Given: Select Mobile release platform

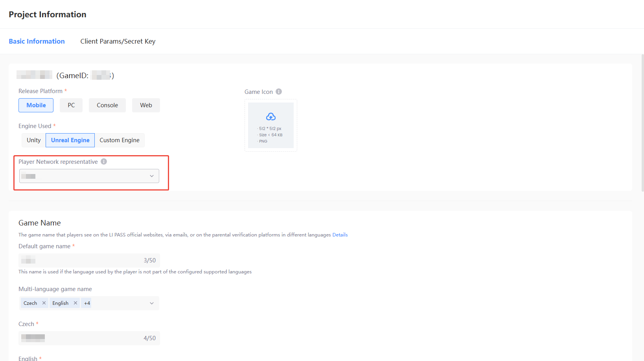Looking at the screenshot, I should coord(36,105).
